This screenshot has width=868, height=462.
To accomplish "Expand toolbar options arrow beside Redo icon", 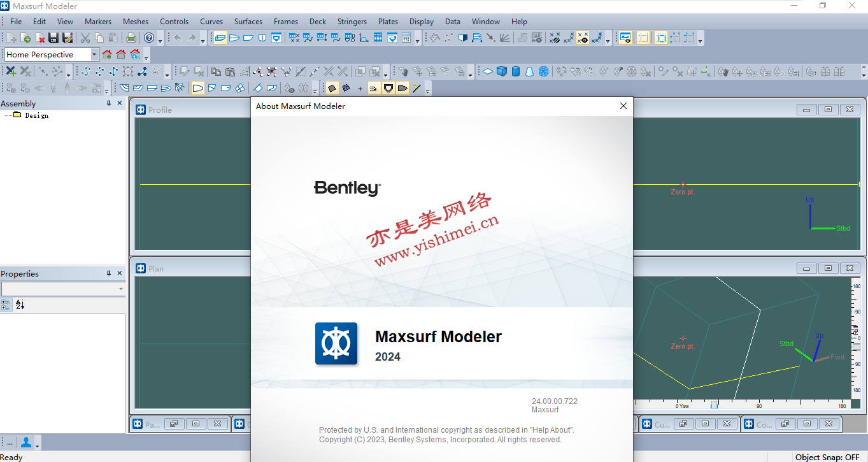I will click(x=203, y=39).
